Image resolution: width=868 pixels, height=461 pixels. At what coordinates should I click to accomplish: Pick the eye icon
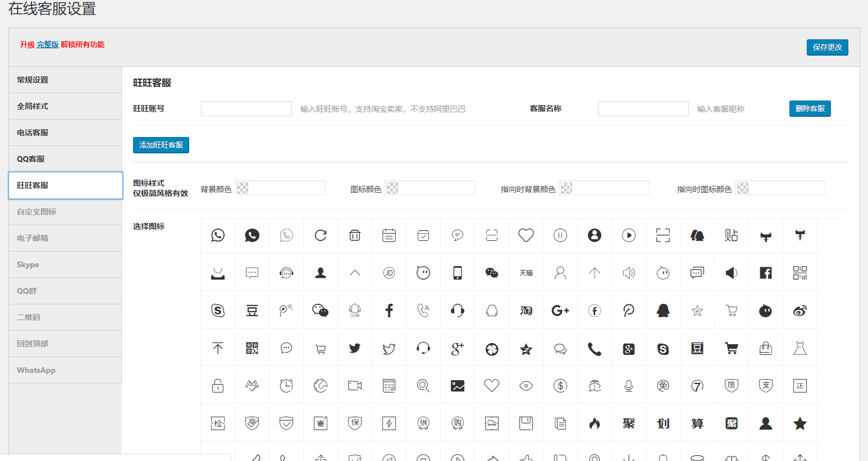coord(526,386)
